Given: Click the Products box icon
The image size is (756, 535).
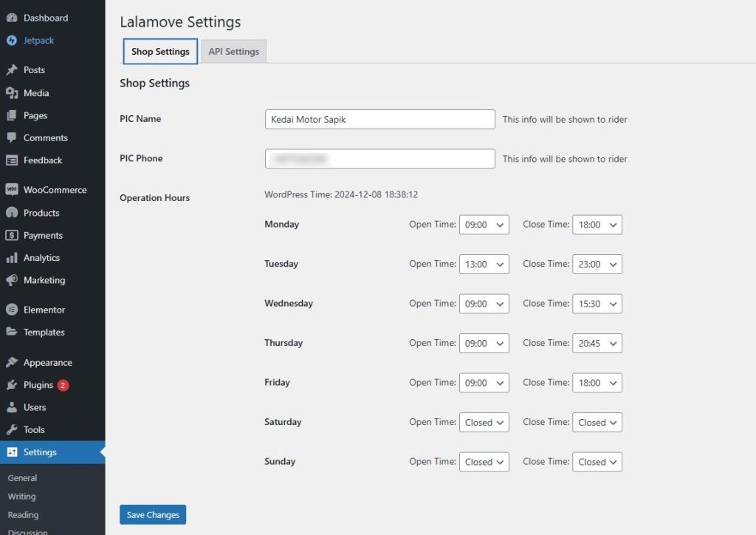Looking at the screenshot, I should tap(12, 213).
